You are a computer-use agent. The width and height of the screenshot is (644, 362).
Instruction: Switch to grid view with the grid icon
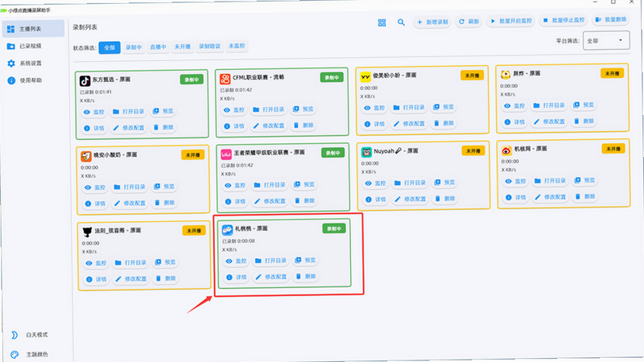tap(382, 23)
